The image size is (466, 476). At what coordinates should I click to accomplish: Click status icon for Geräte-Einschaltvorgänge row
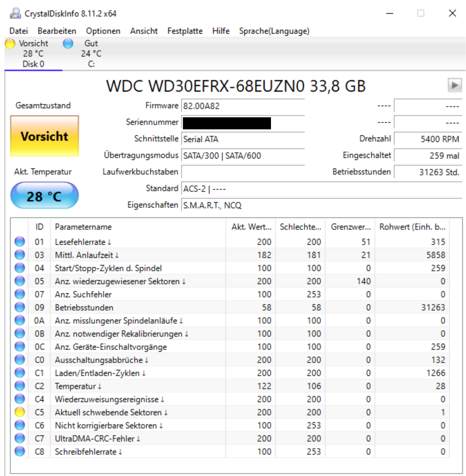coord(20,346)
